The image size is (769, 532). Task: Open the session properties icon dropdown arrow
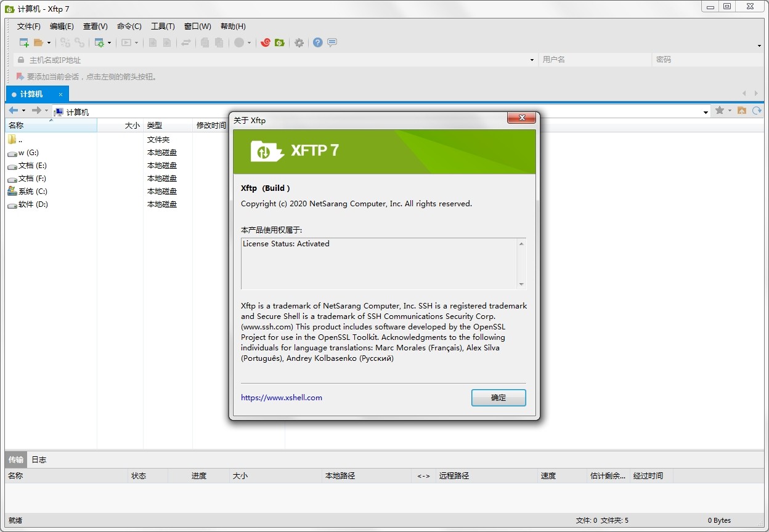click(109, 42)
